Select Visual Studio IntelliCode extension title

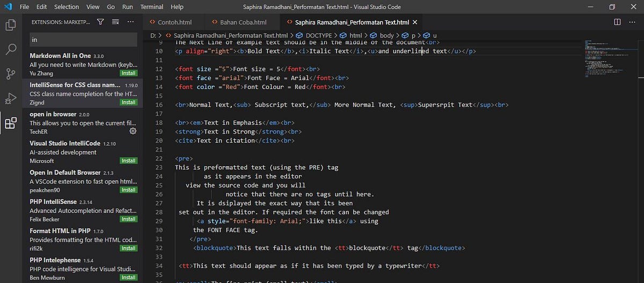click(x=64, y=143)
